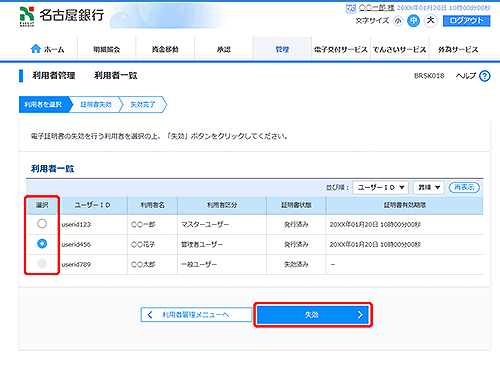500x369 pixels.
Task: Click the 証明書状態 column header
Action: pos(296,205)
